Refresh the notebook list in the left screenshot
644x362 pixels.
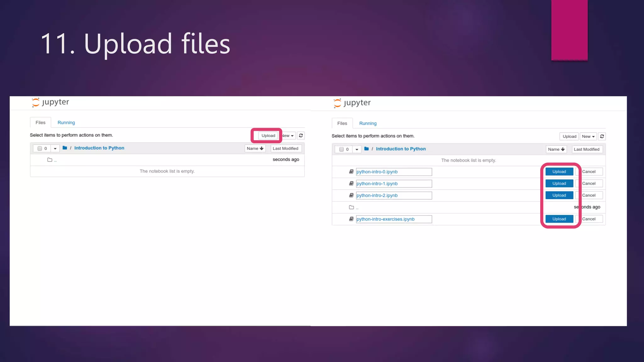301,135
